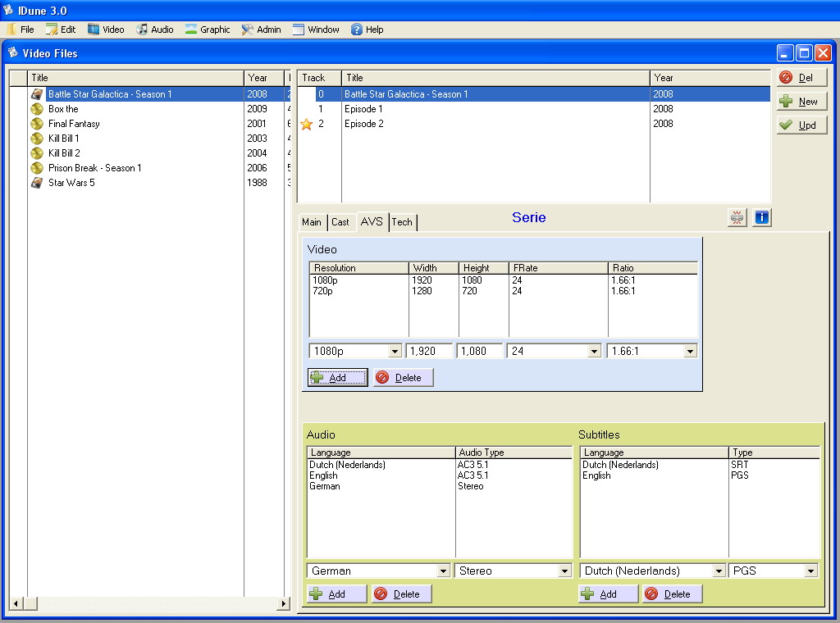Open the Edit menu

click(x=61, y=30)
